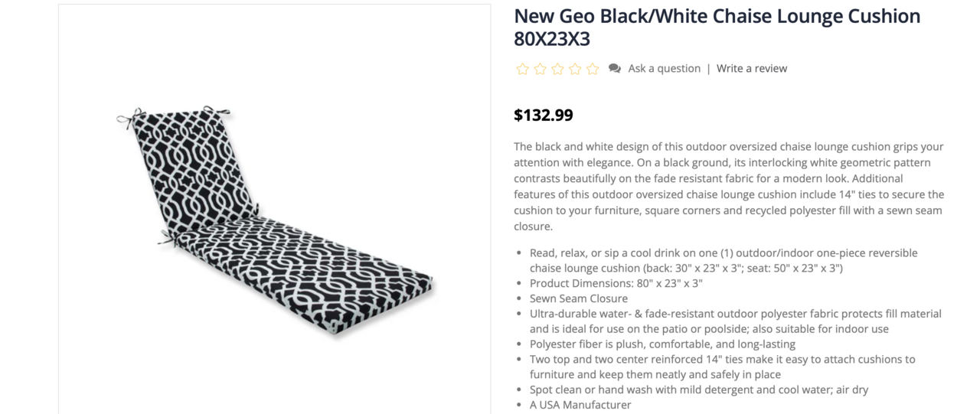Viewport: 980px width, 414px height.
Task: Click the Product Dimensions bullet text
Action: [616, 283]
